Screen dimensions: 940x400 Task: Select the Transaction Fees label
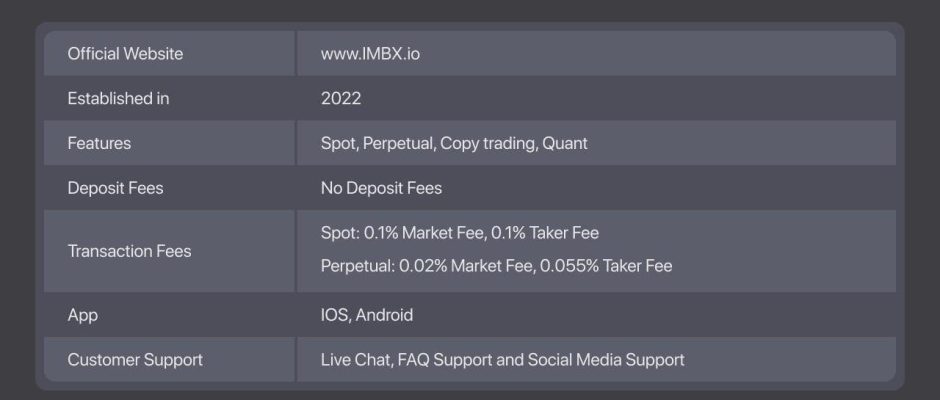click(x=129, y=251)
